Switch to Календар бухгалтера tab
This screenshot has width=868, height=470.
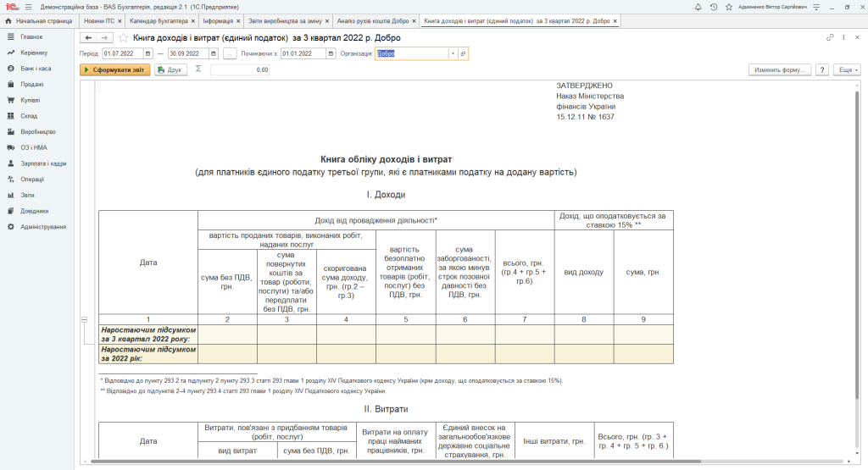[159, 21]
